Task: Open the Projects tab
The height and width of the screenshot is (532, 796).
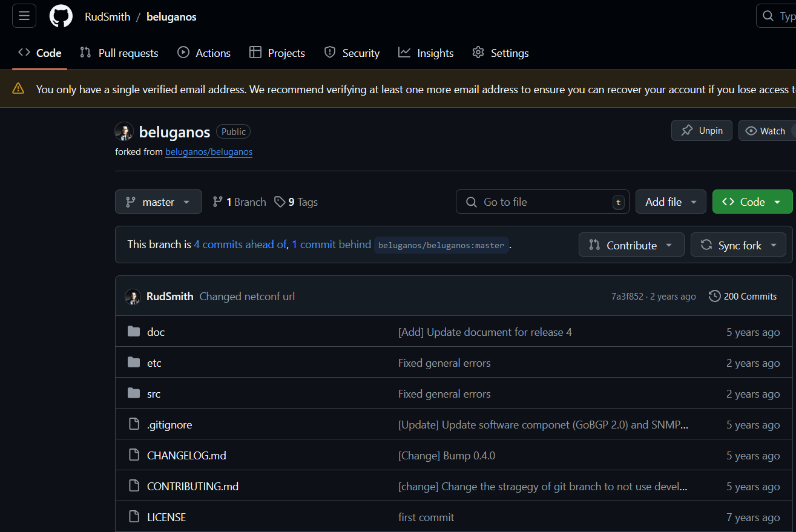Action: tap(277, 53)
